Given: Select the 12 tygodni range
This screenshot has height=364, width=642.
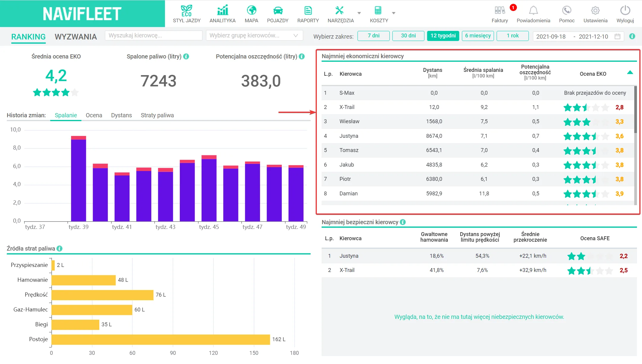Looking at the screenshot, I should pyautogui.click(x=443, y=36).
